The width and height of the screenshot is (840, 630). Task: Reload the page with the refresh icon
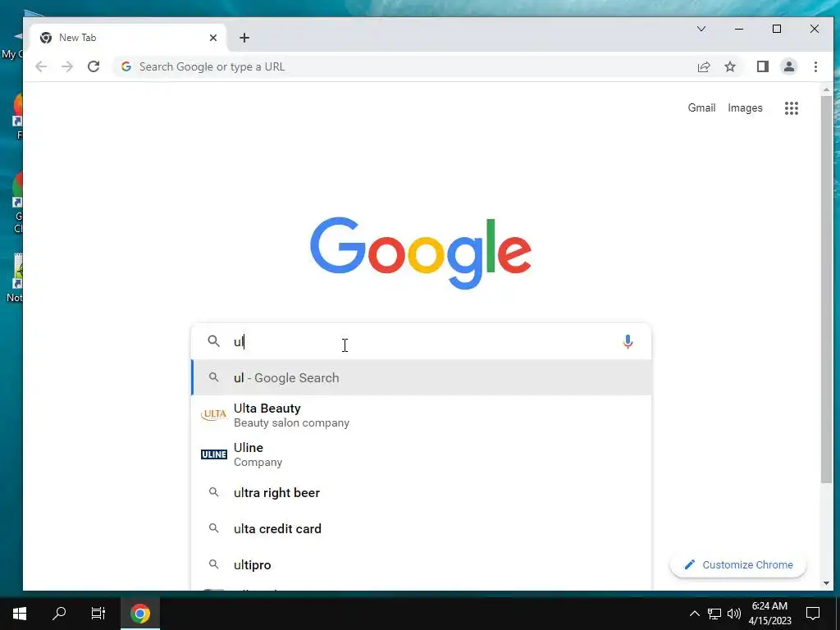tap(94, 66)
